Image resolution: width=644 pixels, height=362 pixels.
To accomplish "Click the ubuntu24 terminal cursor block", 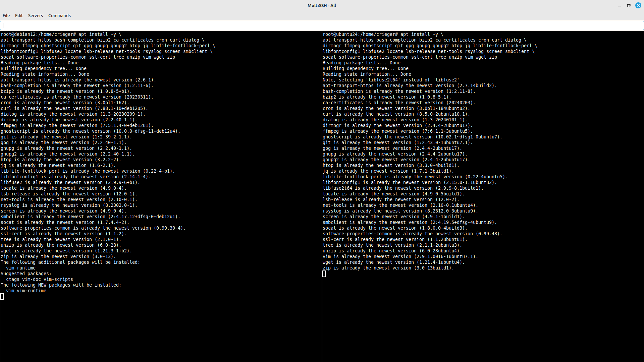I will tap(324, 274).
